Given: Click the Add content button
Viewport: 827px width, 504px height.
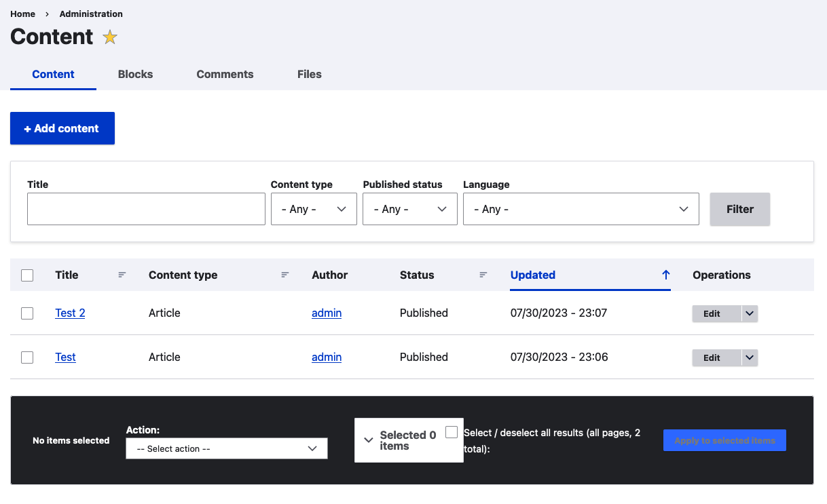Looking at the screenshot, I should [x=62, y=128].
